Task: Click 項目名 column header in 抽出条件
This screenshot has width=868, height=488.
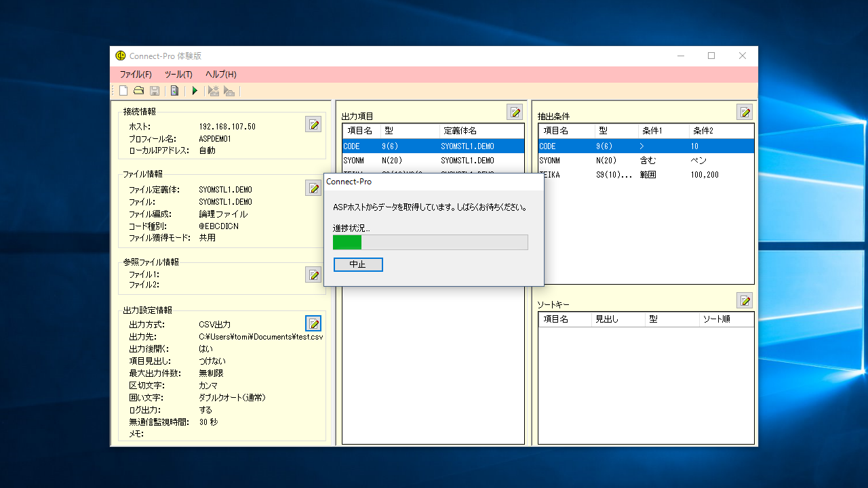Action: click(x=566, y=131)
